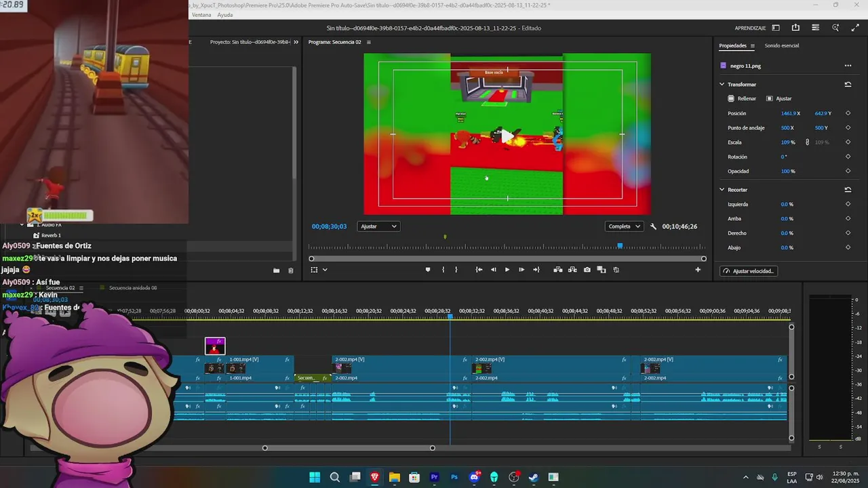Open Program monitor wrench settings

653,226
